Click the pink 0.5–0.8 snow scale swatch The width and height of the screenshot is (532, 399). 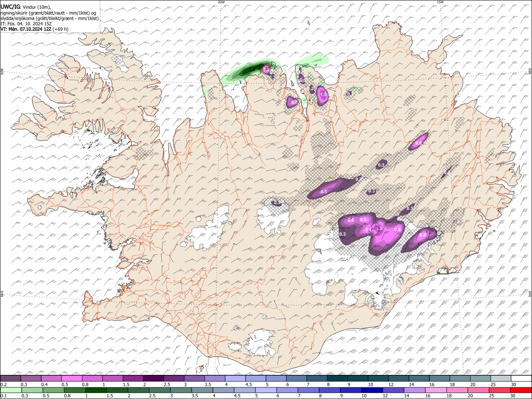(71, 379)
